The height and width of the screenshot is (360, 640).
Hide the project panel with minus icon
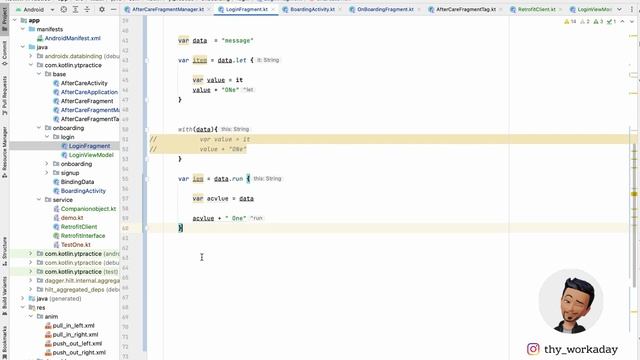113,9
